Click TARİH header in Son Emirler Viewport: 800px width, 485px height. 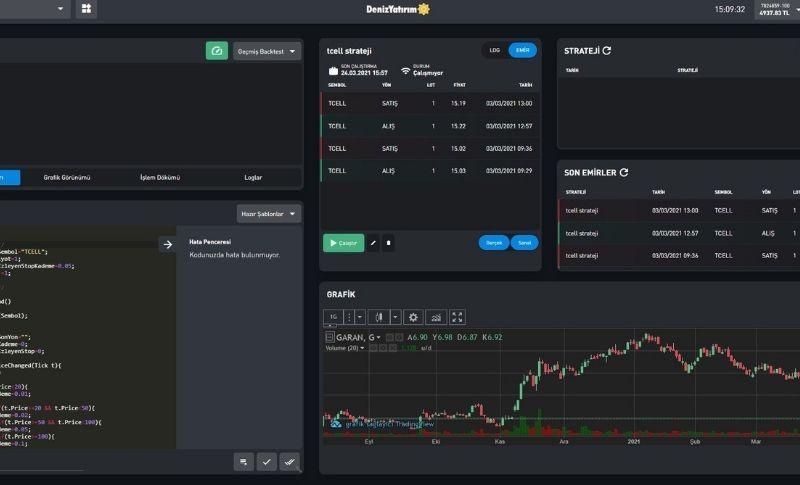(658, 192)
